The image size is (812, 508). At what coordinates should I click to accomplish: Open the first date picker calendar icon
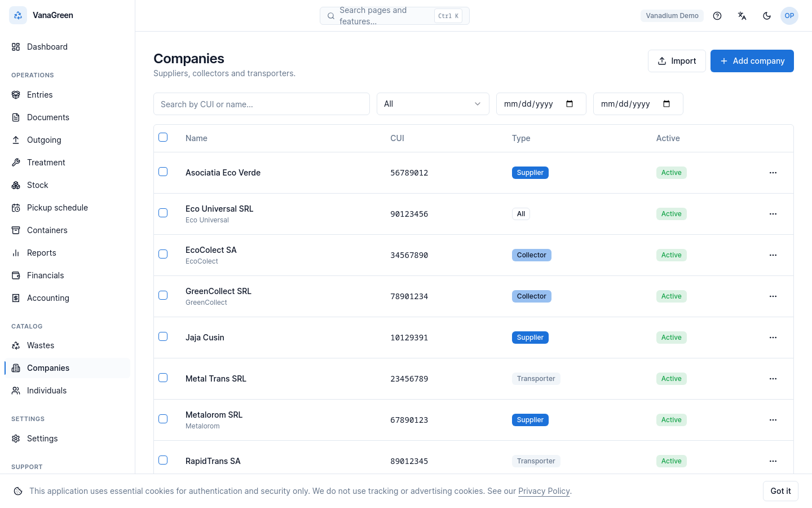click(x=570, y=104)
